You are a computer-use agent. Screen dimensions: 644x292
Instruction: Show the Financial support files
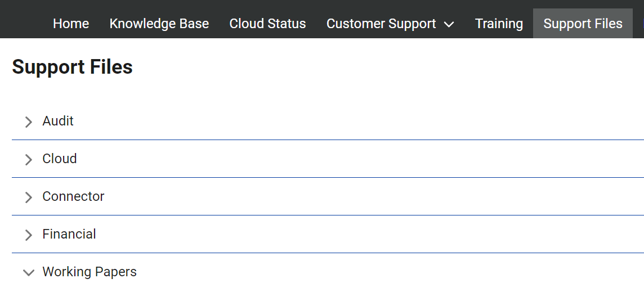coord(69,234)
